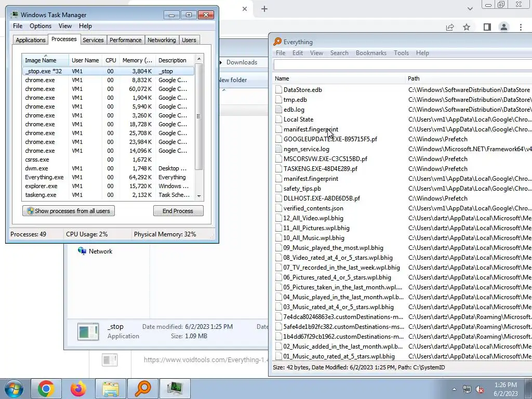Click Chrome's share page icon
Viewport: 532px width, 399px height.
click(450, 27)
